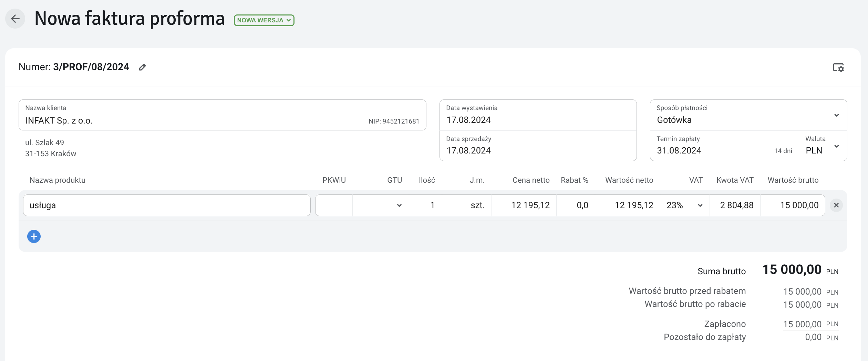Click the invoice number 3/PROF/08/2024
Image resolution: width=868 pixels, height=361 pixels.
pyautogui.click(x=91, y=67)
